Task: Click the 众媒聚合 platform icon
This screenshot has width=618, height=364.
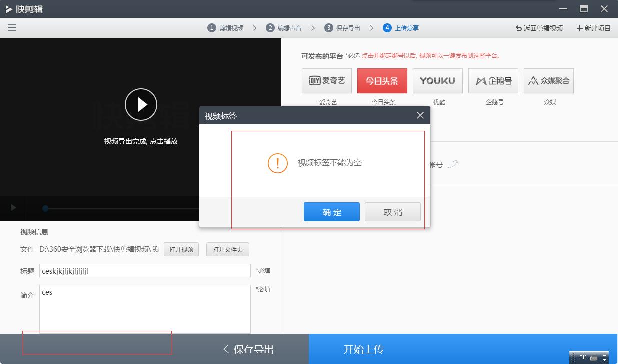Action: pos(548,80)
